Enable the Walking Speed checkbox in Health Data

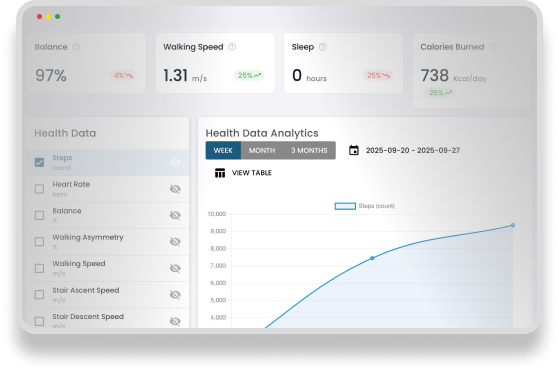click(40, 268)
